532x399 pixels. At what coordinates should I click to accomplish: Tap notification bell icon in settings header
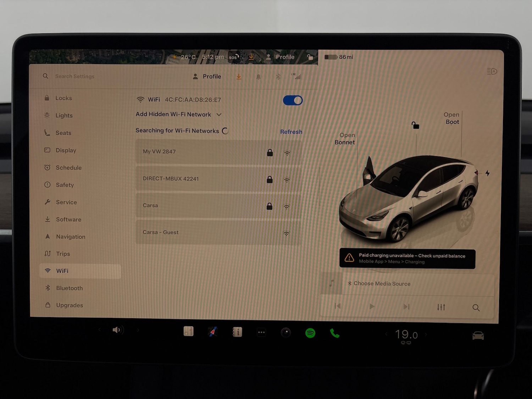click(x=259, y=77)
